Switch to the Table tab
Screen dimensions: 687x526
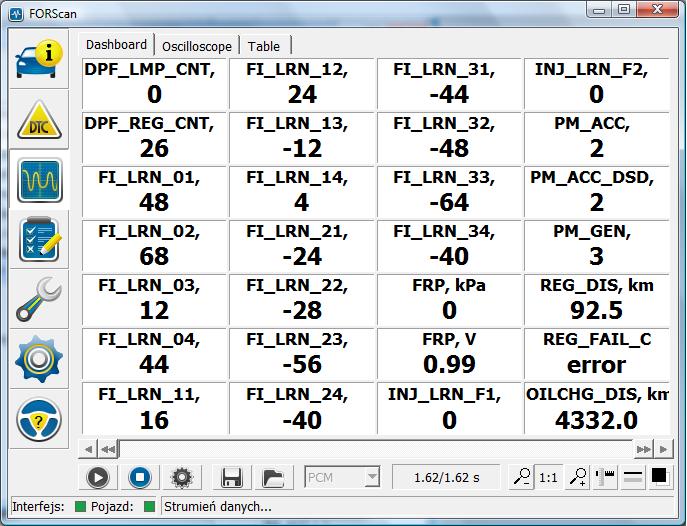tap(264, 46)
